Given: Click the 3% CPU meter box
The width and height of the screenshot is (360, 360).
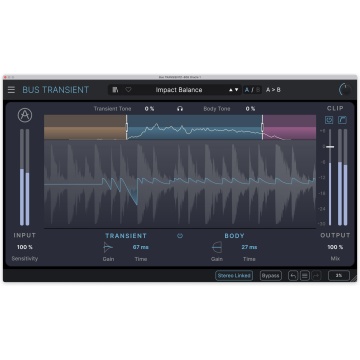Looking at the screenshot, I should point(339,276).
